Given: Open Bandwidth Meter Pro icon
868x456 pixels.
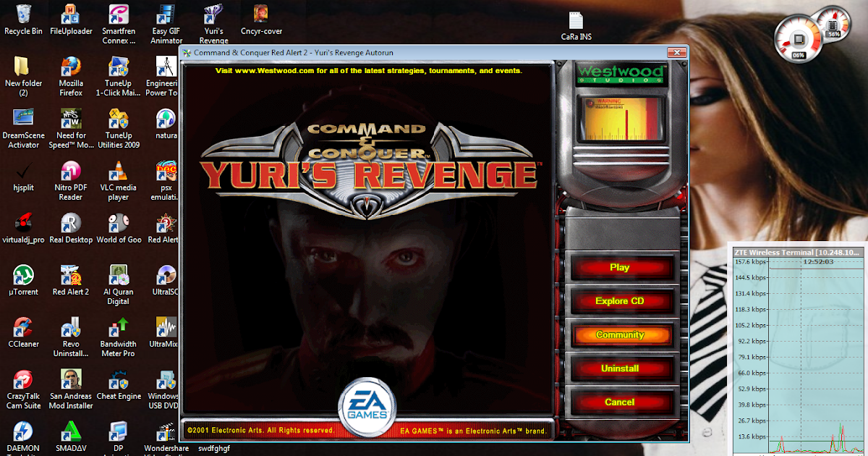Looking at the screenshot, I should (x=119, y=337).
